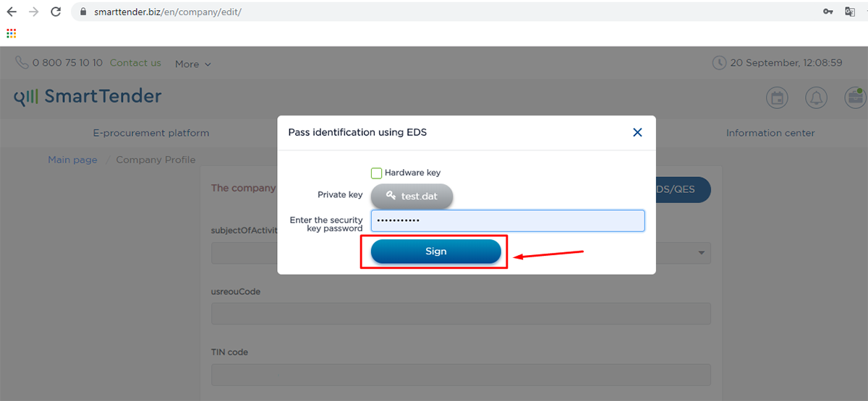The image size is (868, 401).
Task: Open the Chrome apps grid shortcut
Action: tap(11, 33)
